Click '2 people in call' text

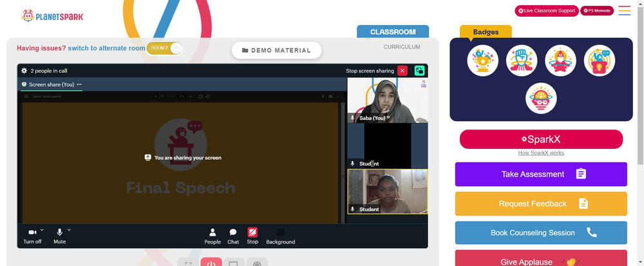[49, 71]
